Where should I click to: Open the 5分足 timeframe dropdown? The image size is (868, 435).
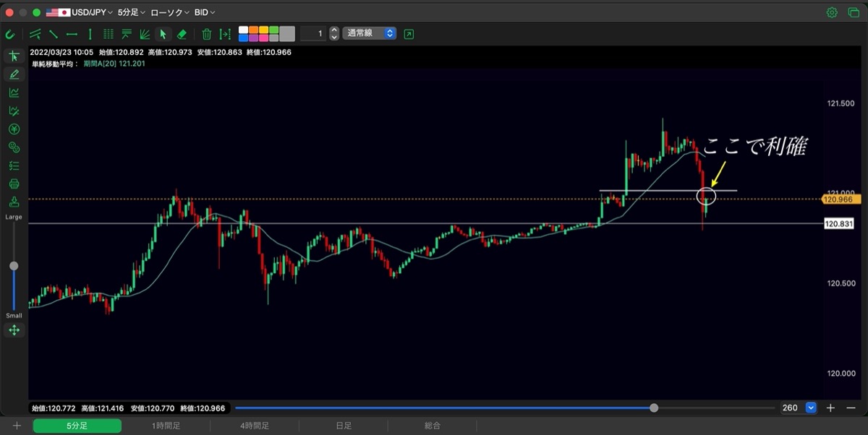[131, 12]
